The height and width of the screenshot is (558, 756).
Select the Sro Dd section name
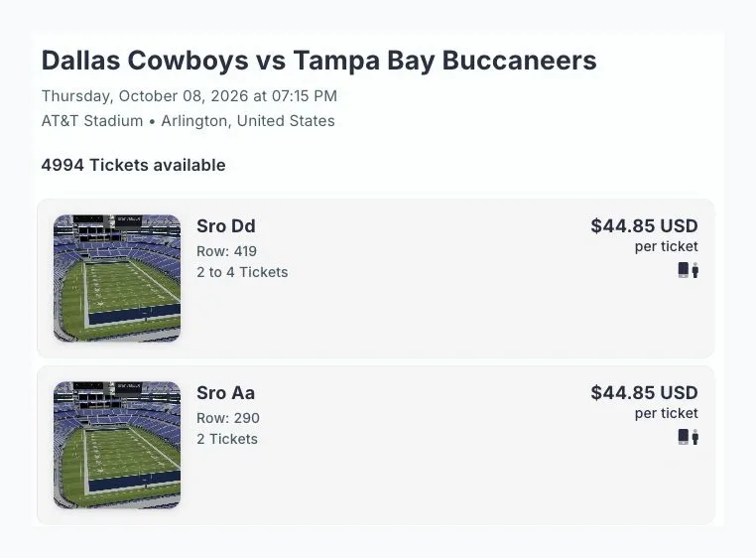[x=226, y=226]
